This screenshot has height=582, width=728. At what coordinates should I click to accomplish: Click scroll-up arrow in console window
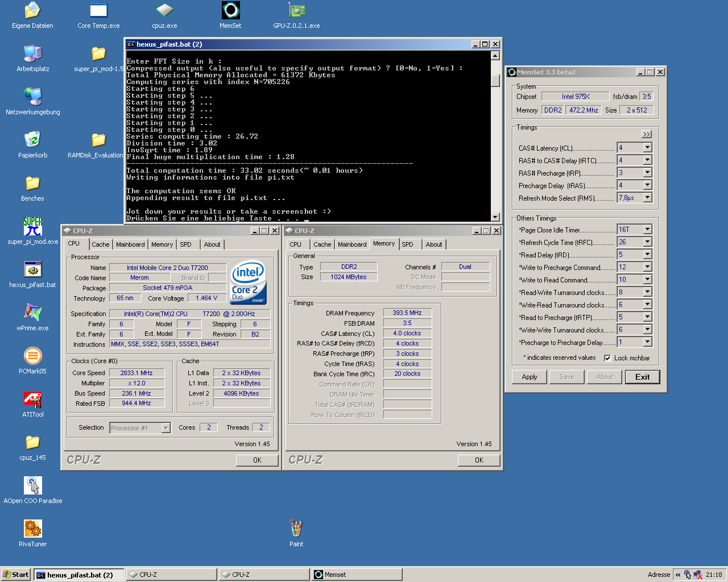pyautogui.click(x=495, y=56)
